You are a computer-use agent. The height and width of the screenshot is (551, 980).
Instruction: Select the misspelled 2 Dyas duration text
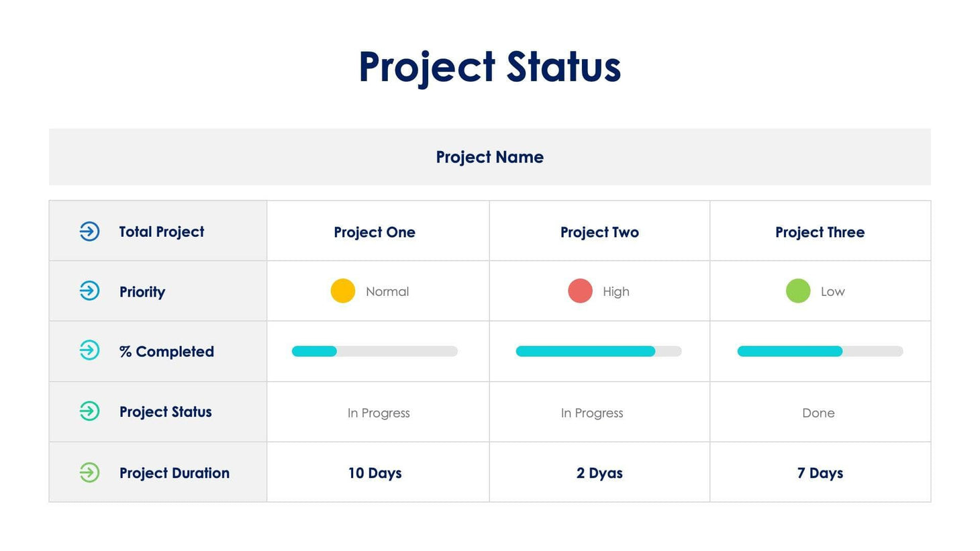(x=599, y=473)
